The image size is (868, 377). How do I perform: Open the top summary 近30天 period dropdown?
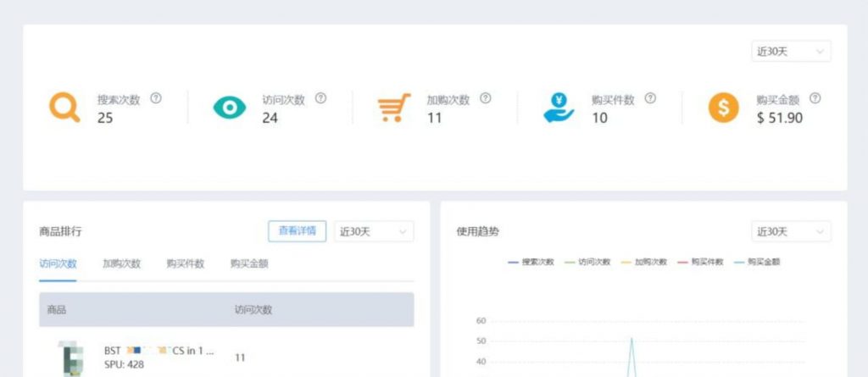[x=791, y=52]
